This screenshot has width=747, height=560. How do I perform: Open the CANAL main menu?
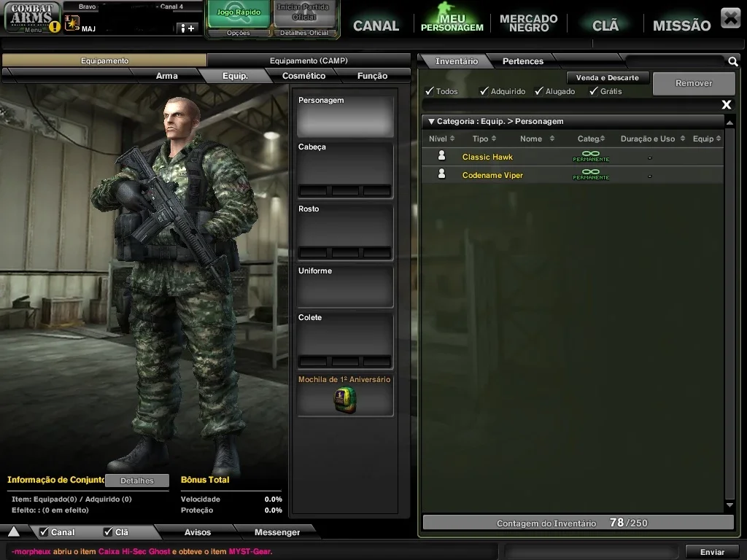[376, 26]
